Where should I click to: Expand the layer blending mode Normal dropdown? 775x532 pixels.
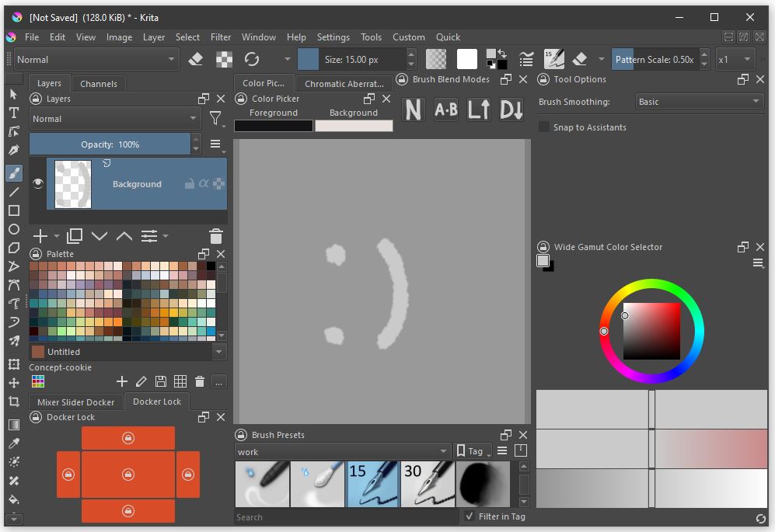tap(116, 119)
